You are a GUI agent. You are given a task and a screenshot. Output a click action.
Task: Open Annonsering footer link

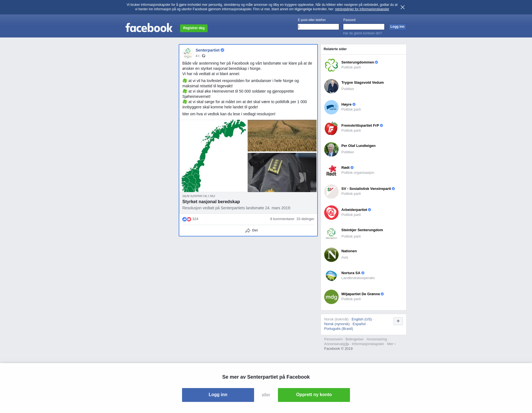377,339
